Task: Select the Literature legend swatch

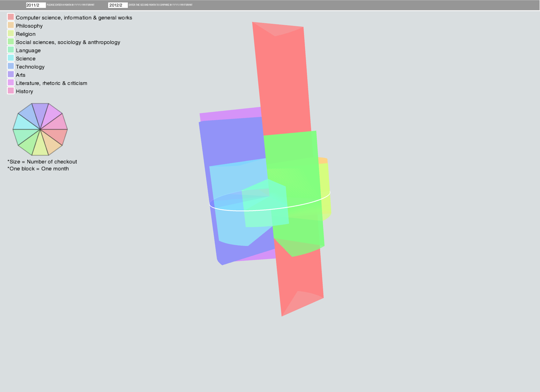Action: (x=11, y=82)
